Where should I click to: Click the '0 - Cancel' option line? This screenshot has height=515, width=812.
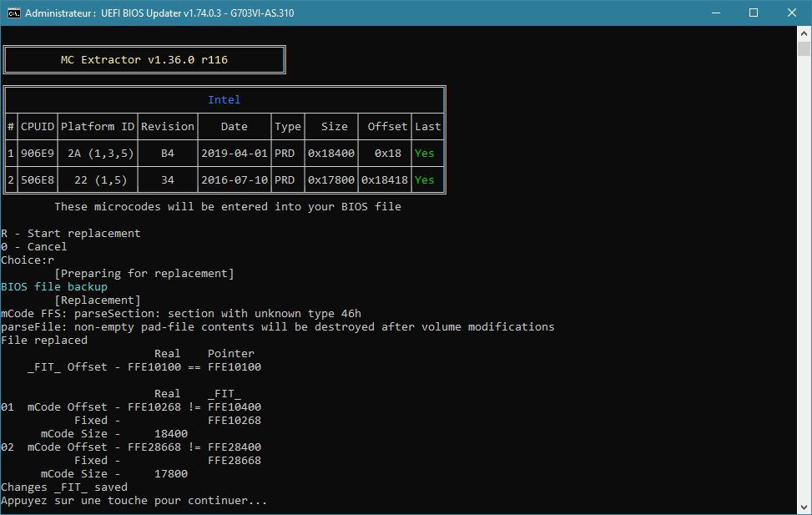(33, 246)
